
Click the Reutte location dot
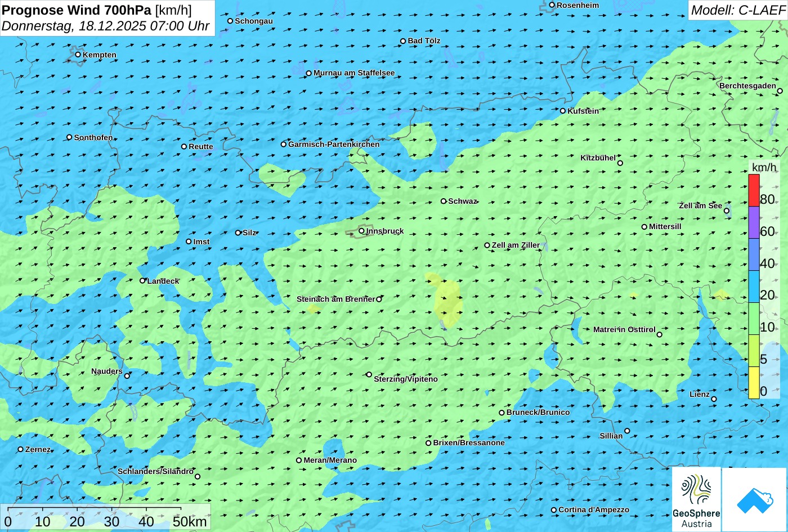184,146
